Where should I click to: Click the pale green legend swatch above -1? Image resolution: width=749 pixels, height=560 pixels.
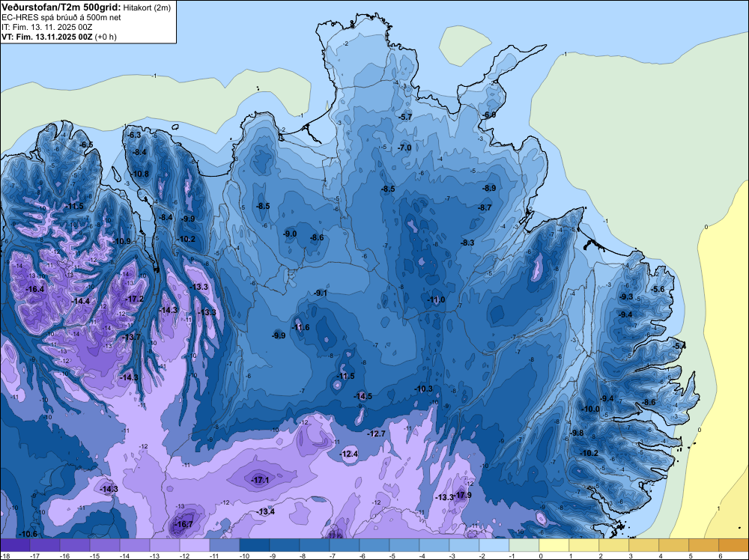524,545
